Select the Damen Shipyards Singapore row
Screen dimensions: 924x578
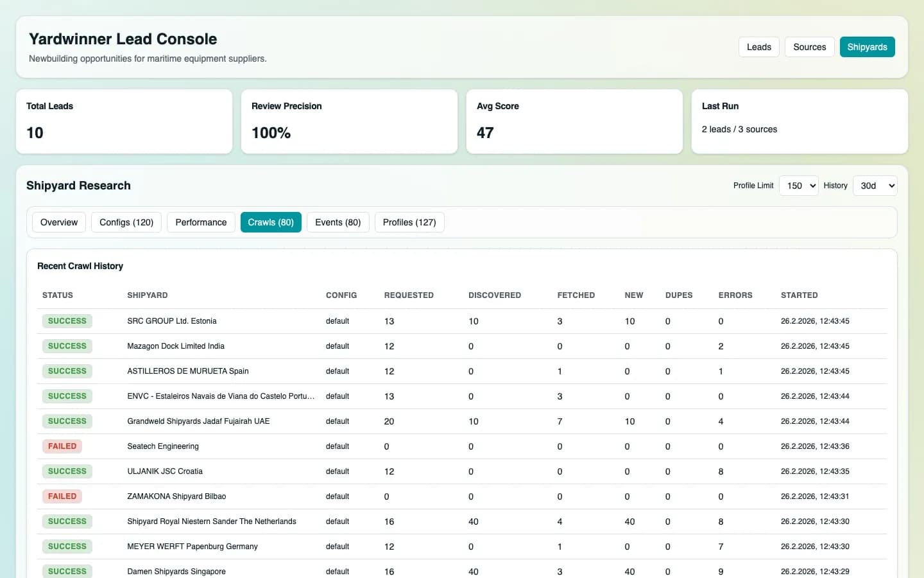176,571
